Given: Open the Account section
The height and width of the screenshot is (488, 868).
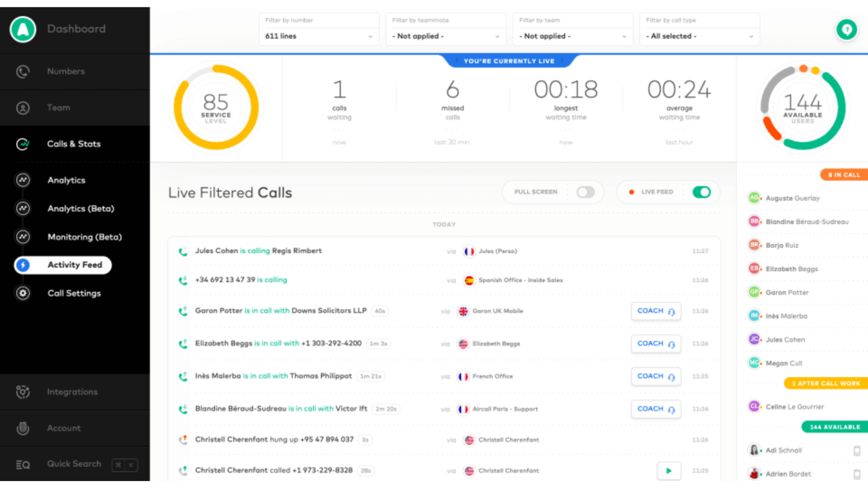Looking at the screenshot, I should click(x=75, y=428).
